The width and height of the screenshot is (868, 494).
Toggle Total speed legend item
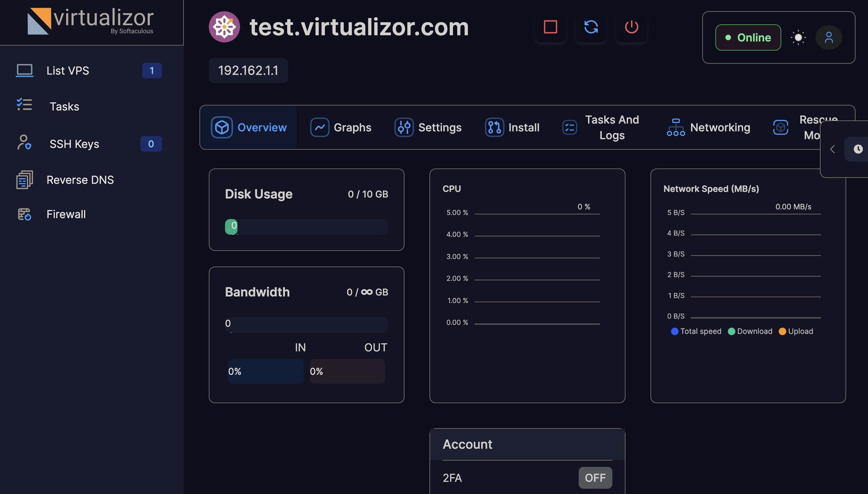(x=696, y=331)
